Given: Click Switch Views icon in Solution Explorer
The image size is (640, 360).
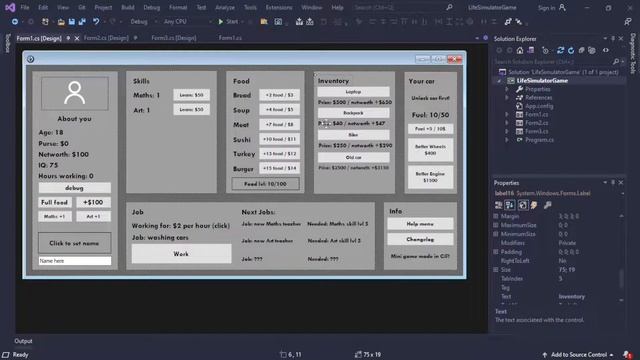Looking at the screenshot, I should coord(531,50).
